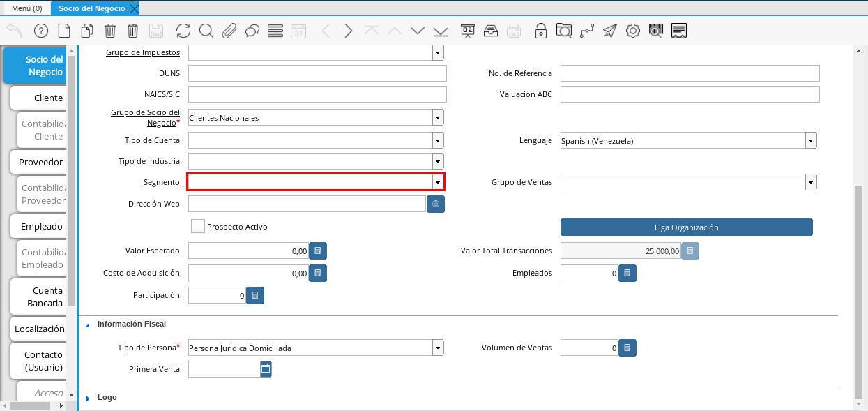Click the Help question mark icon
This screenshot has height=411, width=868.
click(x=40, y=31)
